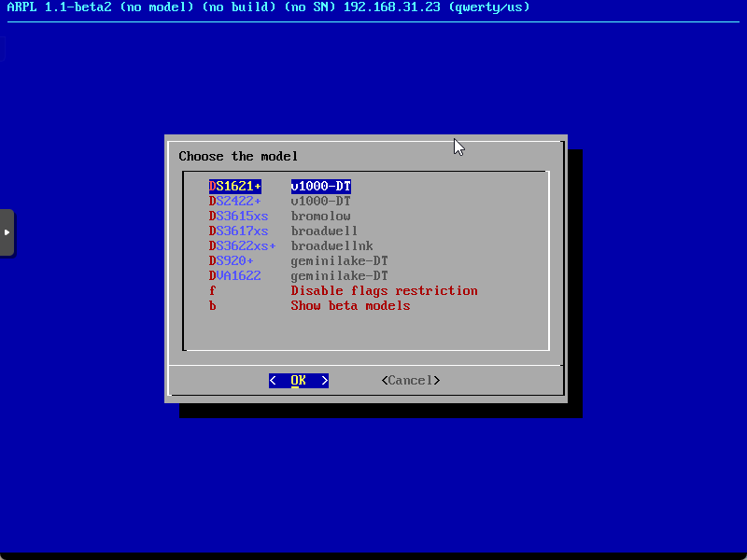
Task: Toggle Disable flags restriction option
Action: click(x=384, y=291)
